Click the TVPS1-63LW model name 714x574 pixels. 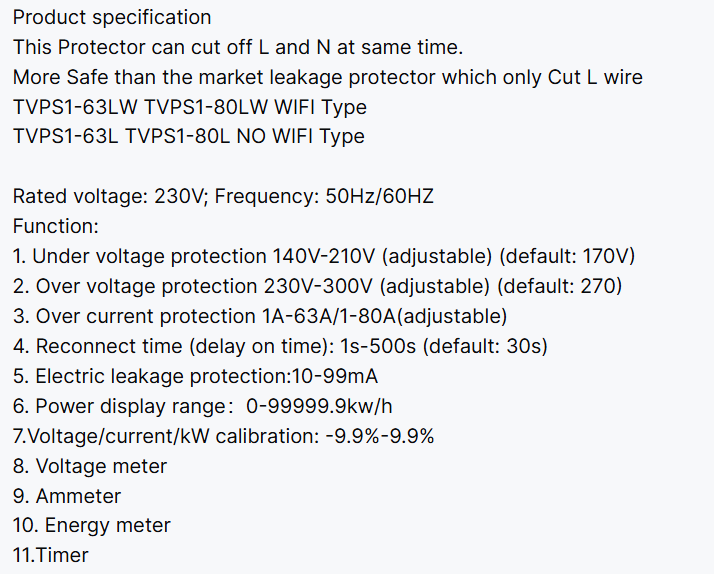(x=66, y=107)
